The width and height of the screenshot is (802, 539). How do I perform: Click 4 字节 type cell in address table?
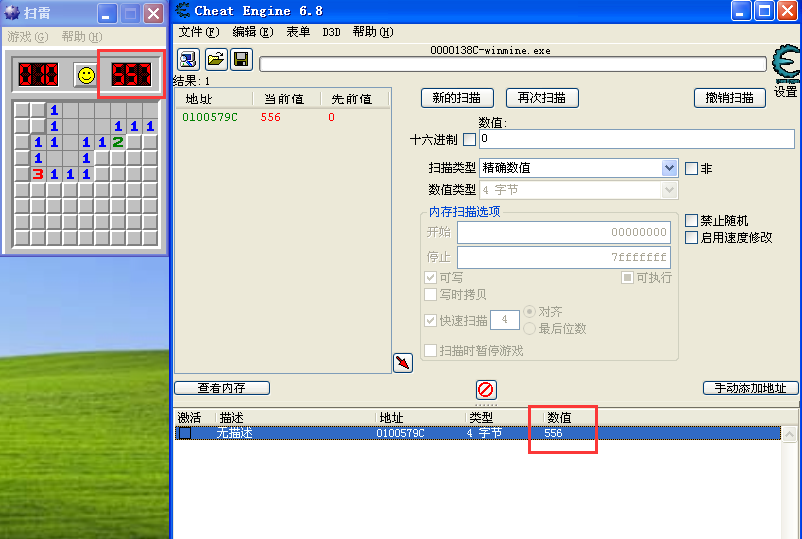(x=484, y=433)
